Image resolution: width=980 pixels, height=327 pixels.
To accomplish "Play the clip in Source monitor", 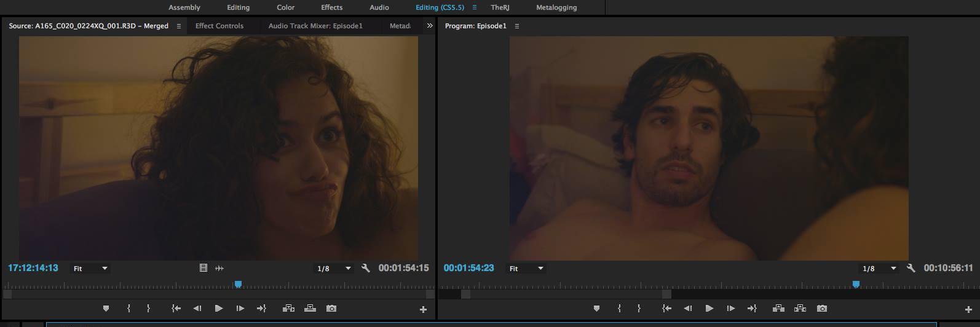I will click(219, 309).
